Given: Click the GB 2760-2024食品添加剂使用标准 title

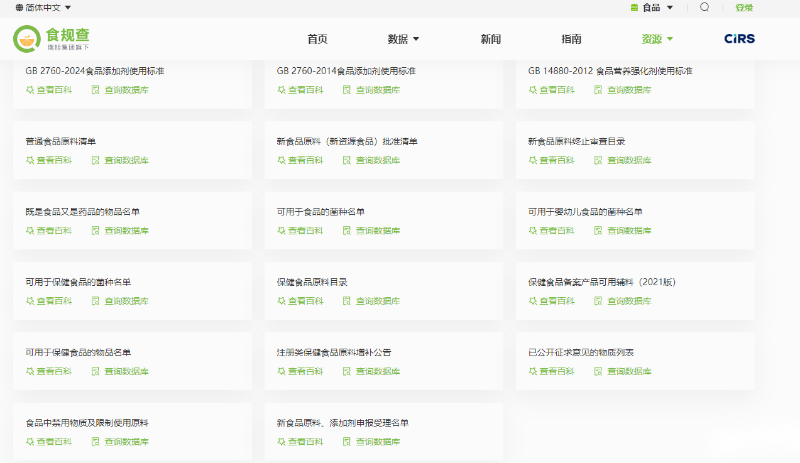Looking at the screenshot, I should (x=95, y=71).
